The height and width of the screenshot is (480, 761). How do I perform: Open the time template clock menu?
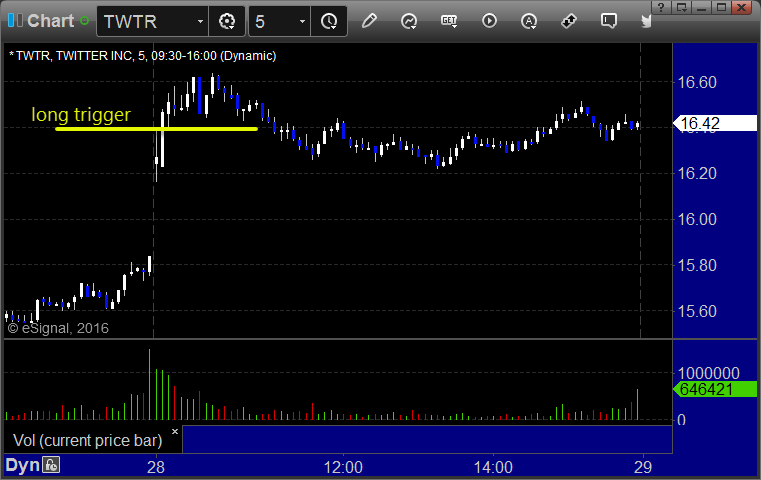coord(329,21)
